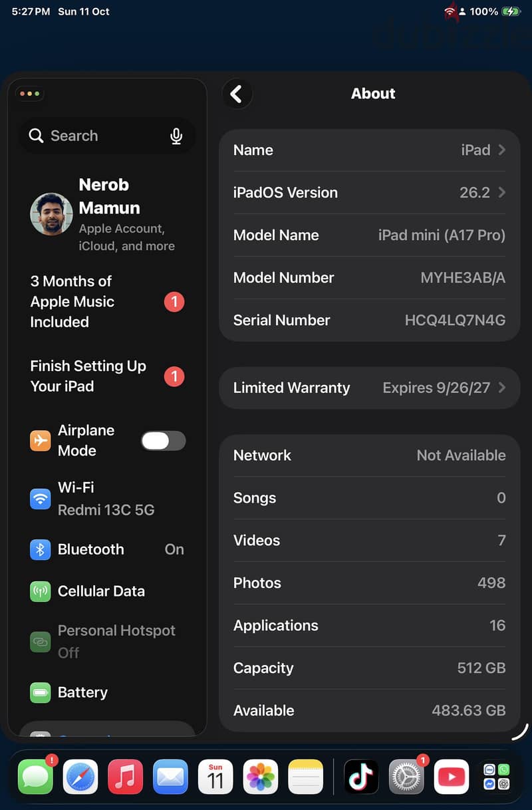The height and width of the screenshot is (810, 532).
Task: Open Airplane Mode orange plane icon
Action: [41, 440]
